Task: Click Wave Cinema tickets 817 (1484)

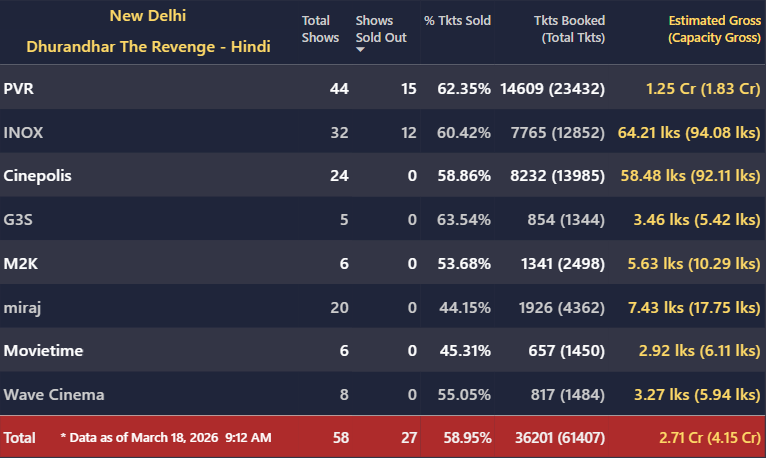Action: coord(568,395)
